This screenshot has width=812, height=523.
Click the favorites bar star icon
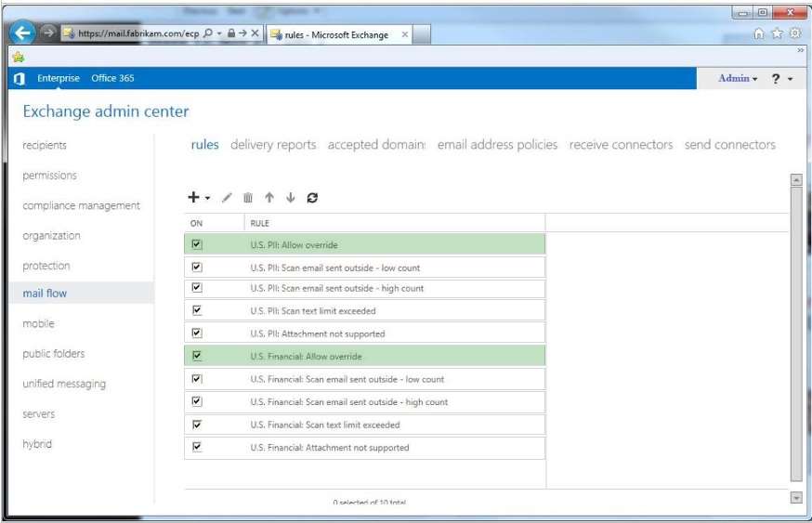[x=19, y=57]
